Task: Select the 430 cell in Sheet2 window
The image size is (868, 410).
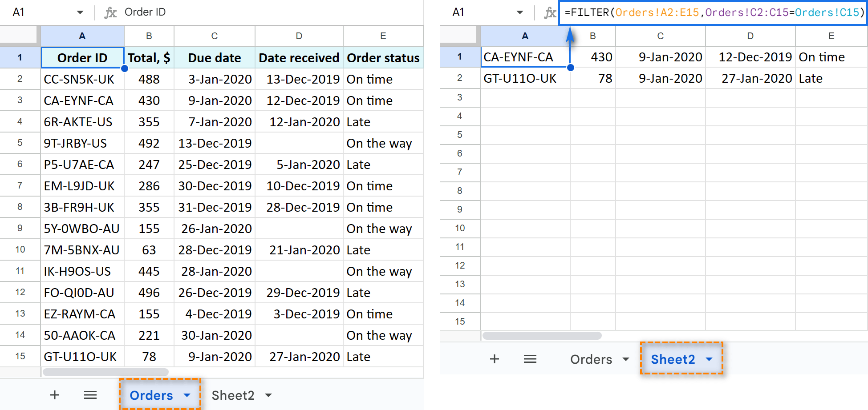Action: point(593,57)
